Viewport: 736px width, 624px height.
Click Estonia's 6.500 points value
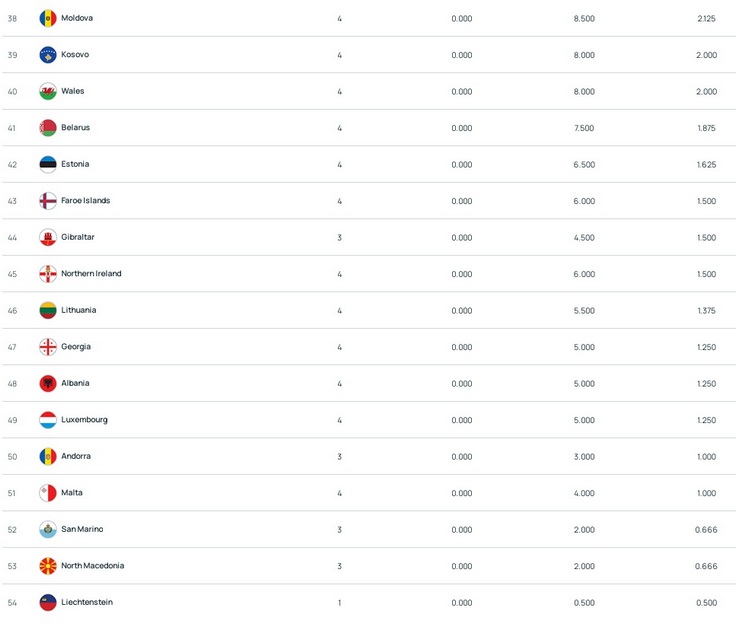[x=584, y=165]
